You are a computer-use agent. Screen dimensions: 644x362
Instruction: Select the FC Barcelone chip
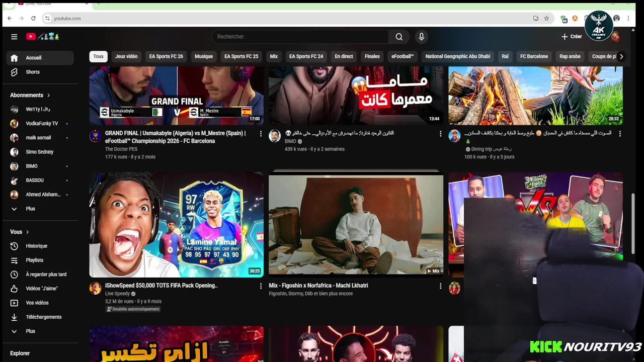pyautogui.click(x=534, y=56)
